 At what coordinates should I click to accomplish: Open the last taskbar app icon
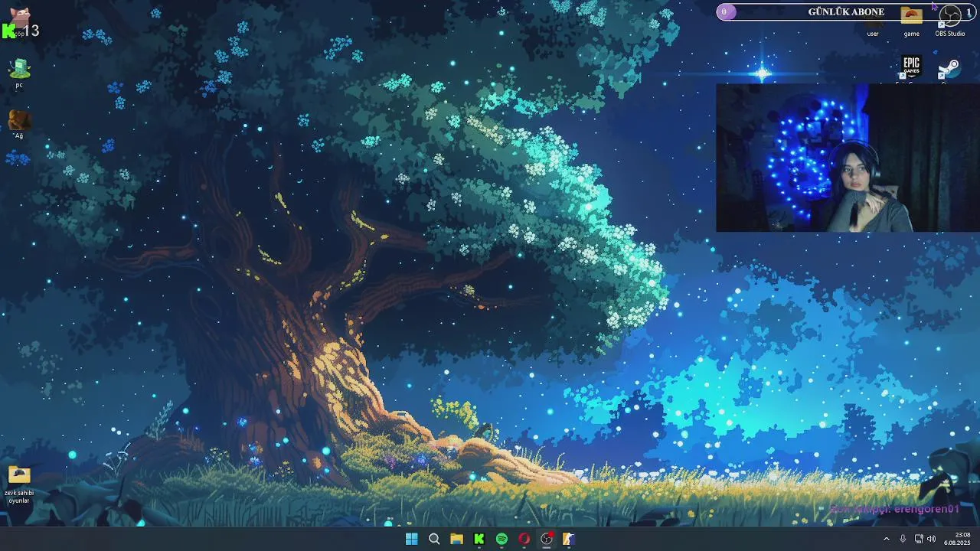point(569,539)
